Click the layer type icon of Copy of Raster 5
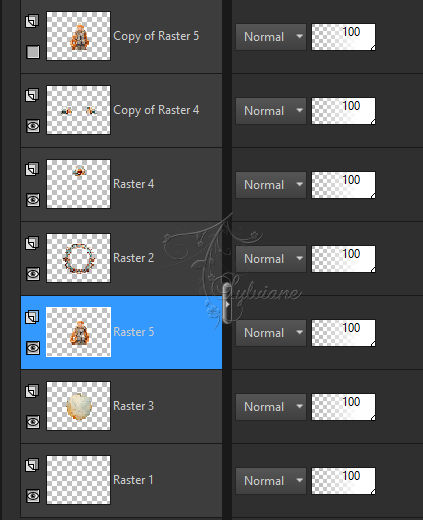The image size is (423, 520). [32, 21]
